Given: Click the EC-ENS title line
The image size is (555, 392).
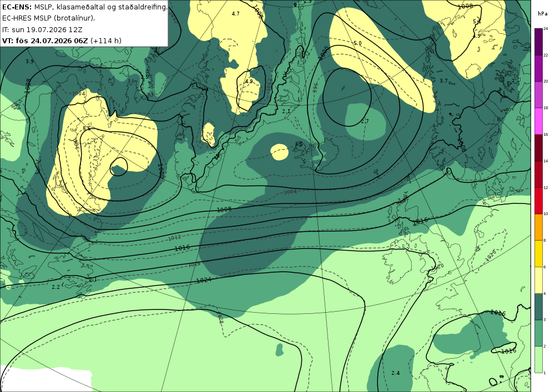Looking at the screenshot, I should tap(84, 7).
